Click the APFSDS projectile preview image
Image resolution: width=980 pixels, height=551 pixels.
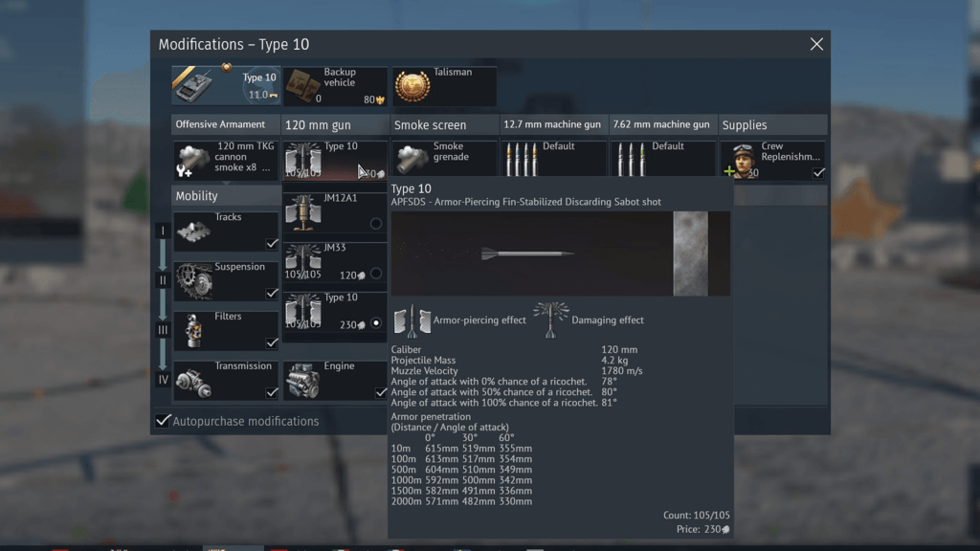pyautogui.click(x=560, y=253)
